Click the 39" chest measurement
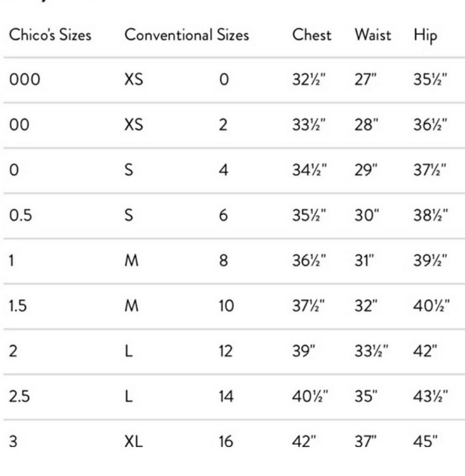 pos(304,351)
